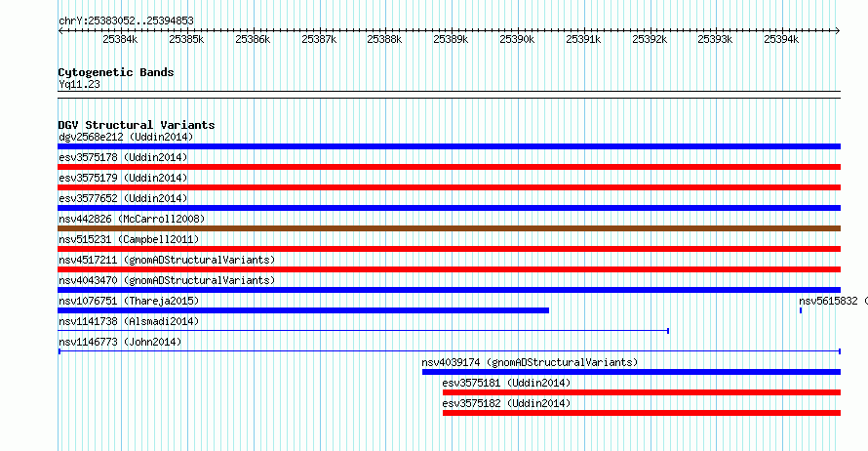Click the red bar under esv3575181
868x451 pixels.
point(642,392)
